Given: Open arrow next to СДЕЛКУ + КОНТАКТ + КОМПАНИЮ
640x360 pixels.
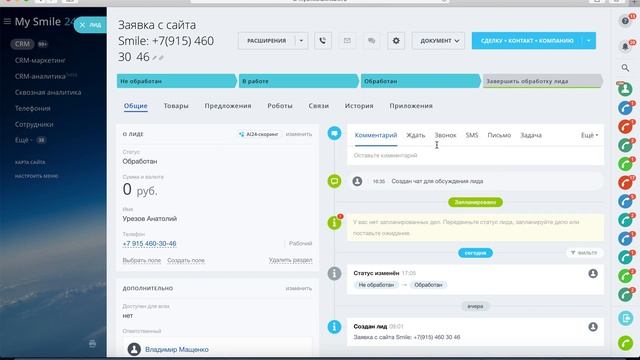Looking at the screenshot, I should (589, 41).
